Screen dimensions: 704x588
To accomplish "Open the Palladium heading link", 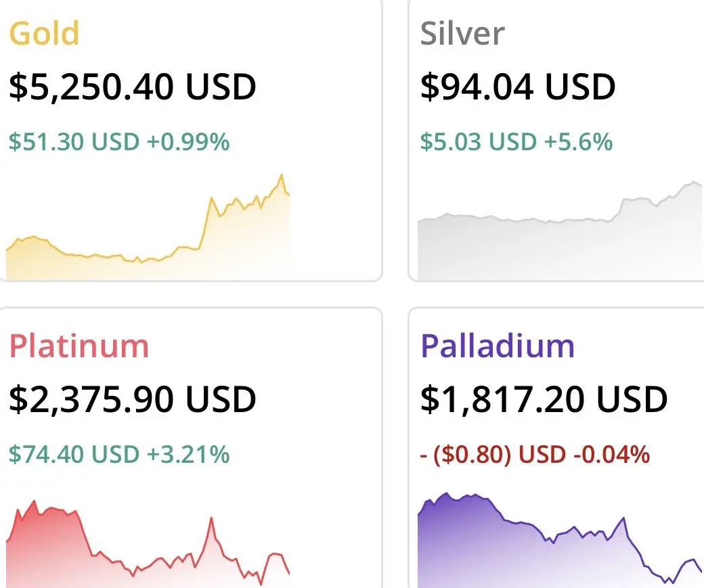I will coord(498,346).
